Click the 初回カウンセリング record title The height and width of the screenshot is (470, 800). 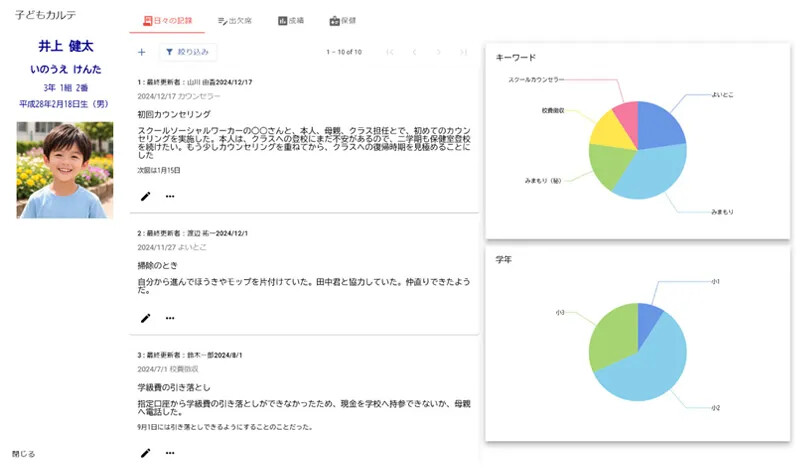click(174, 114)
